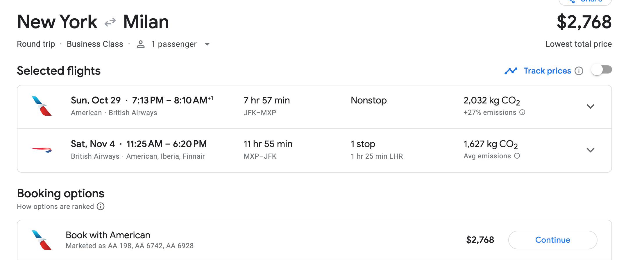This screenshot has height=265, width=644.
Task: Click the +27% emissions info icon
Action: point(522,112)
